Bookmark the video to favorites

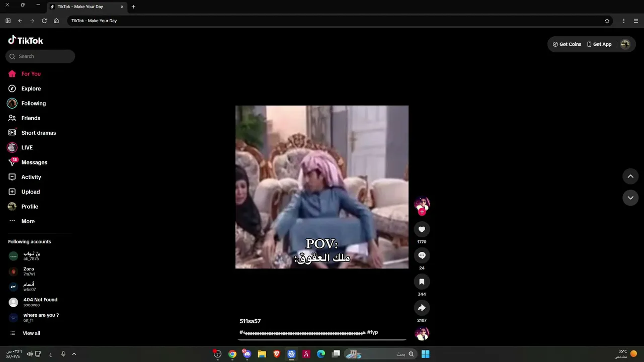click(x=422, y=282)
